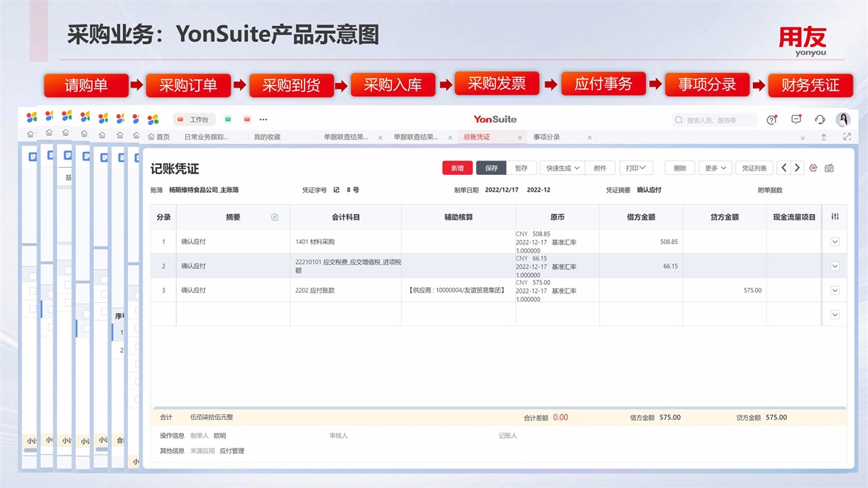
Task: Click the YonSuite app launcher logo
Action: pos(153,119)
